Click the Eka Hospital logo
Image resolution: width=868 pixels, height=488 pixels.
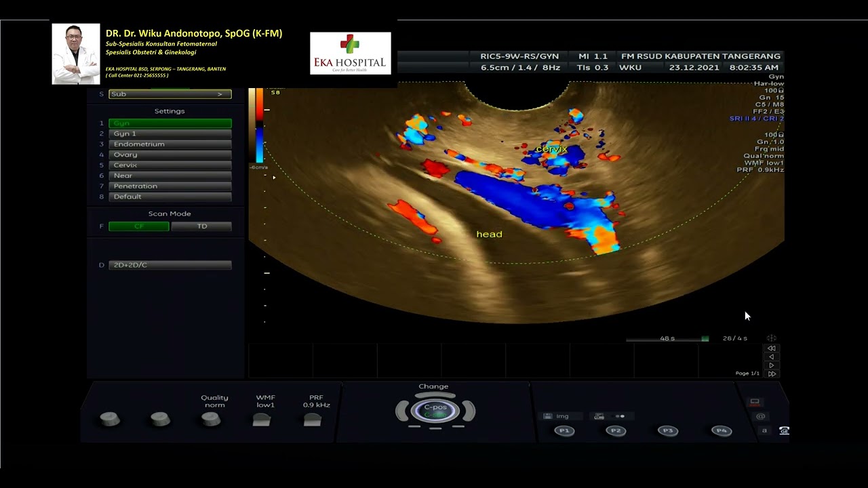click(x=350, y=53)
